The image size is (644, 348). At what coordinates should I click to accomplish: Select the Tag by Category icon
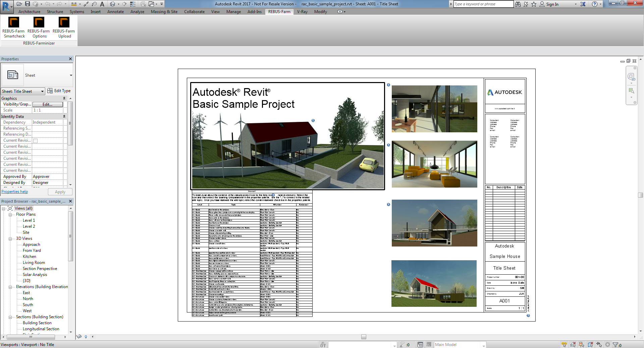[94, 4]
